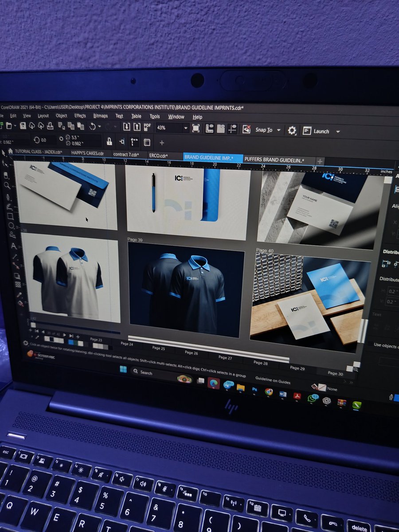The height and width of the screenshot is (532, 399).
Task: Expand the Snap To dropdown arrow
Action: pyautogui.click(x=279, y=130)
